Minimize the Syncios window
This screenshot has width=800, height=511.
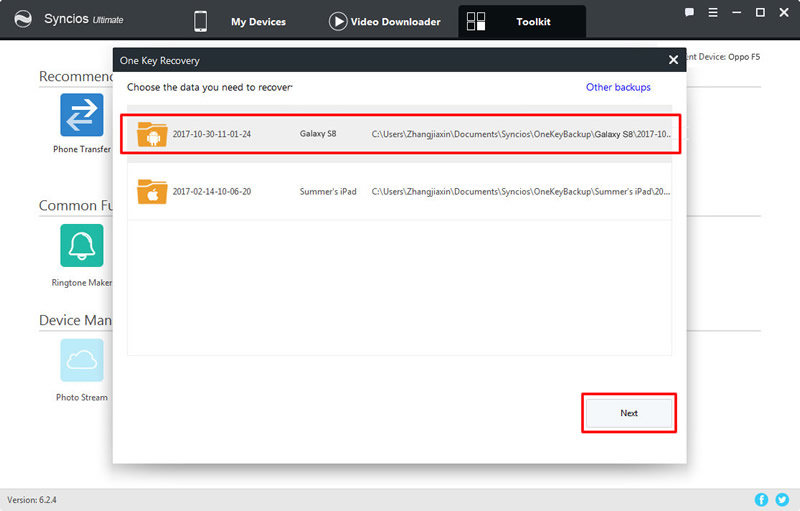pos(737,13)
